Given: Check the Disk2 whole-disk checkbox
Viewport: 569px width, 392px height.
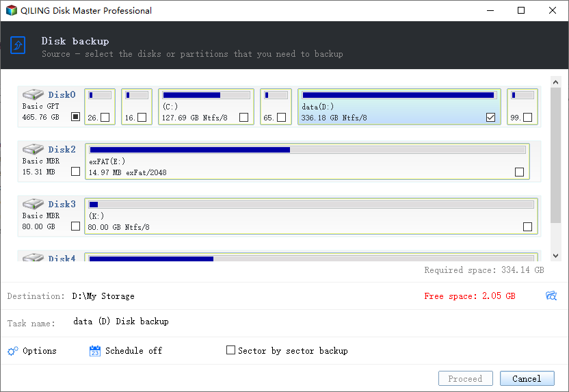Looking at the screenshot, I should tap(75, 171).
